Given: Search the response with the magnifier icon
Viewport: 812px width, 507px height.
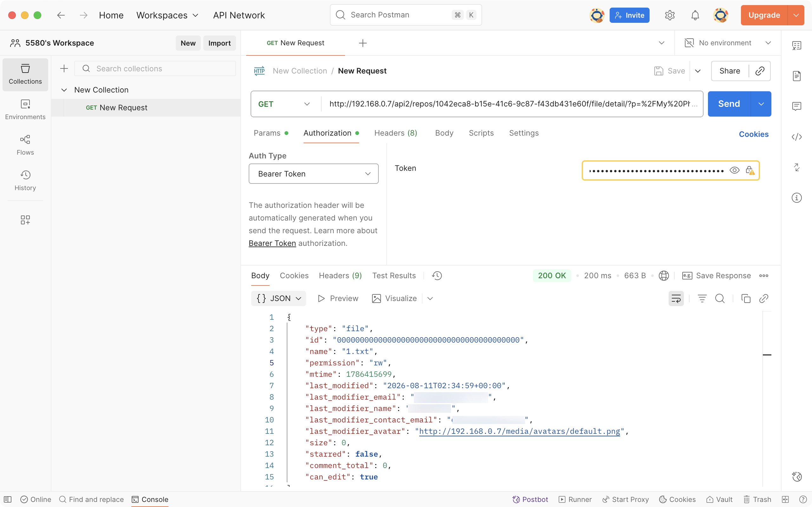Looking at the screenshot, I should pos(720,298).
